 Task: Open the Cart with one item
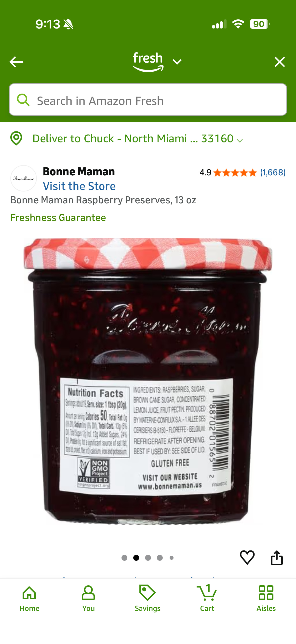point(207,598)
